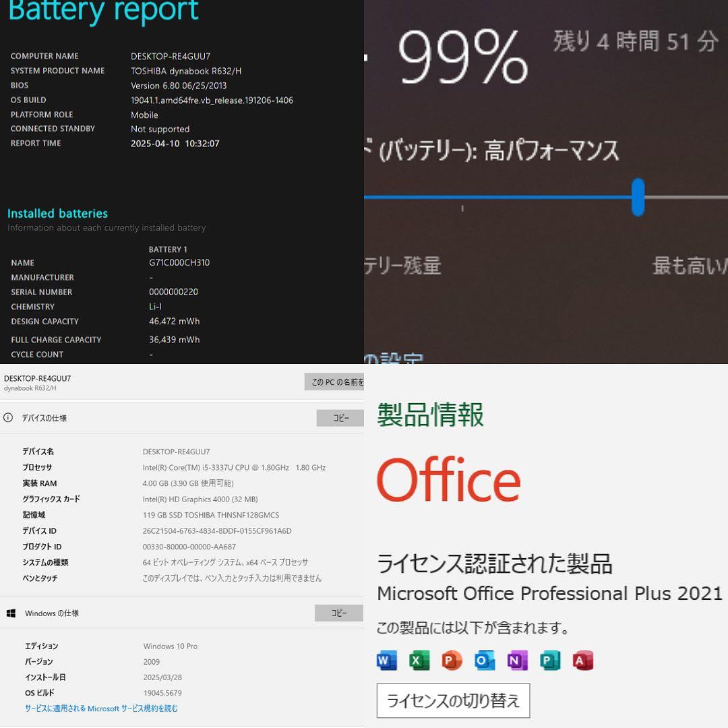Select the Windows 10 Pro edition text
Viewport: 728px width, 728px height.
point(171,646)
